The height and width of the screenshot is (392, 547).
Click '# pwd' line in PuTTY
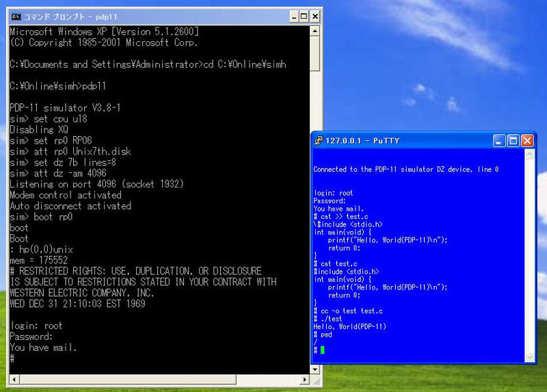(x=323, y=335)
